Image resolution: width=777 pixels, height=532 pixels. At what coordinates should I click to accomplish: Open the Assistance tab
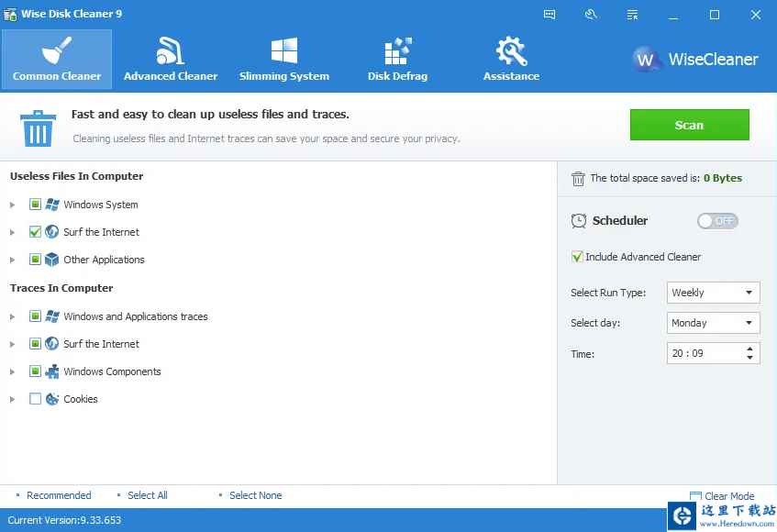[x=511, y=59]
